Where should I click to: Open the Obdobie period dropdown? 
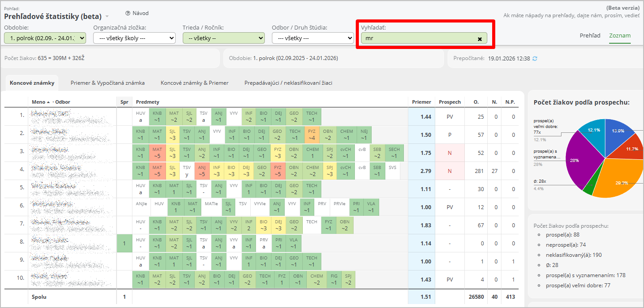point(45,38)
